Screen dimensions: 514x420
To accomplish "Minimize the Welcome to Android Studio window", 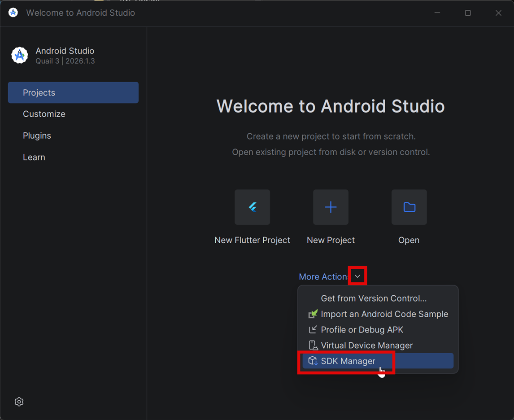I will (437, 13).
